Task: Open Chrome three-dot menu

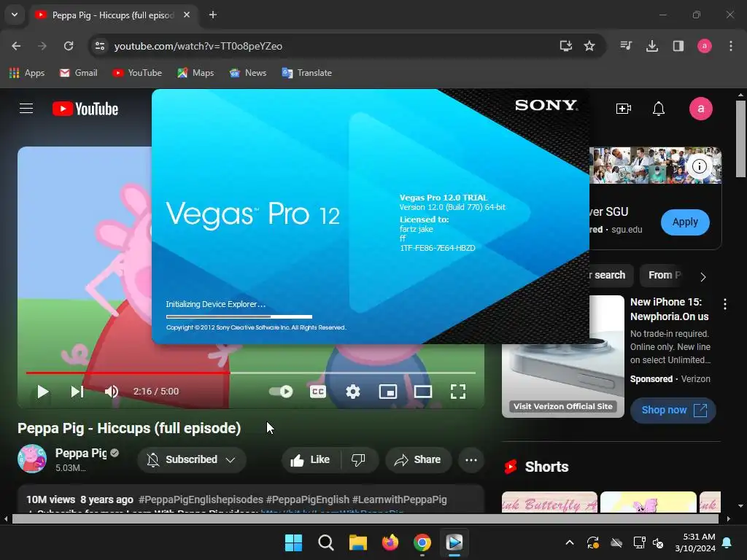Action: point(731,46)
